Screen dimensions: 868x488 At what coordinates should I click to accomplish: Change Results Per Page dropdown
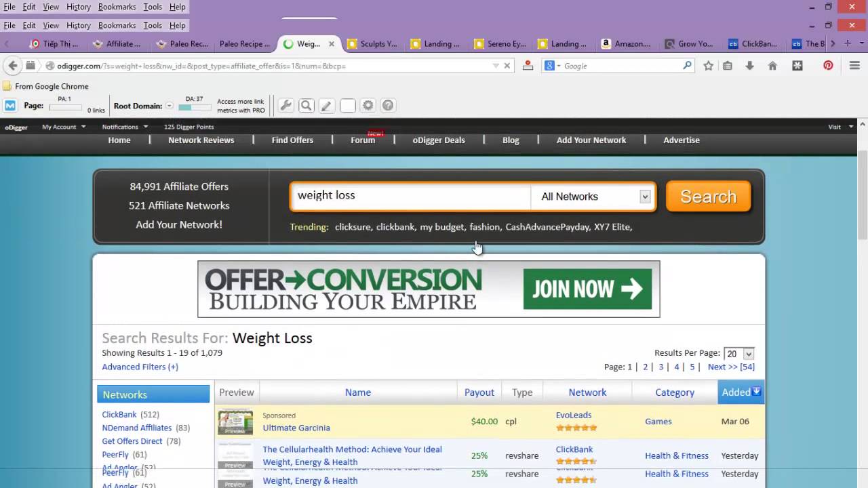[739, 354]
